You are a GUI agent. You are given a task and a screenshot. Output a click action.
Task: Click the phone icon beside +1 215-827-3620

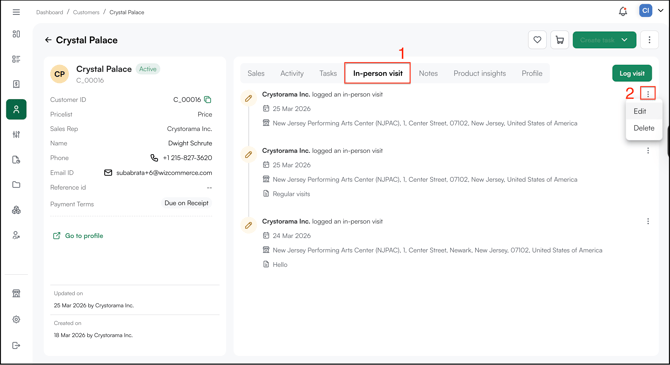[154, 158]
